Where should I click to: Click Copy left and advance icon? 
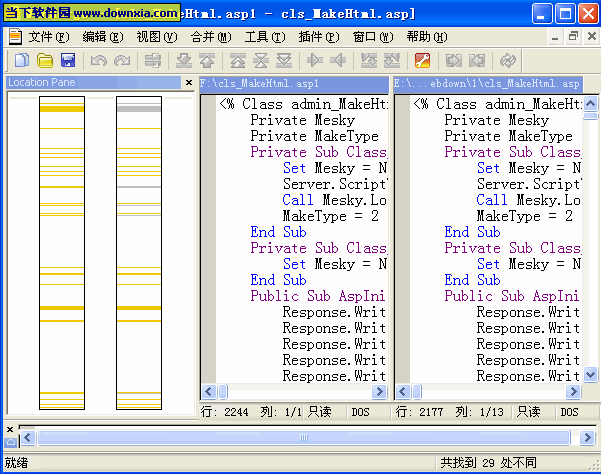[392, 61]
